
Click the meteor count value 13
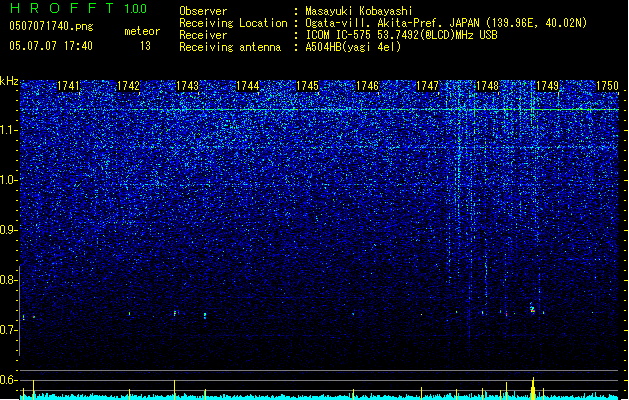pos(145,46)
